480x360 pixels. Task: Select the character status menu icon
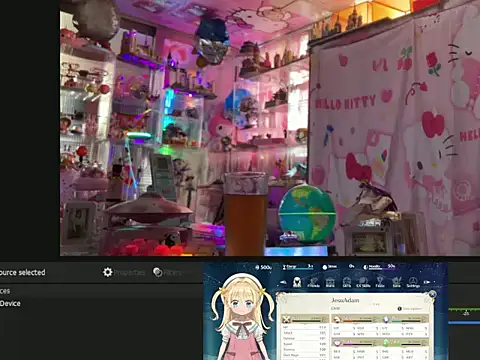click(x=297, y=282)
